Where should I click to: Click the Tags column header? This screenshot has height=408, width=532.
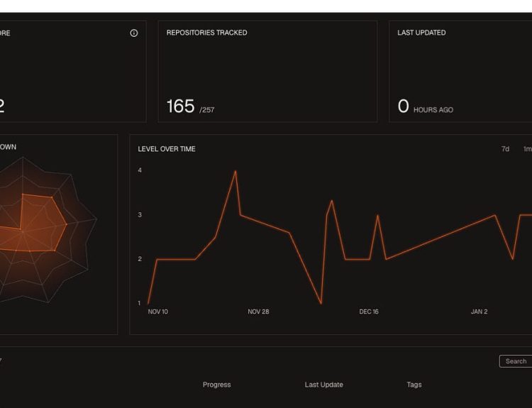click(414, 385)
